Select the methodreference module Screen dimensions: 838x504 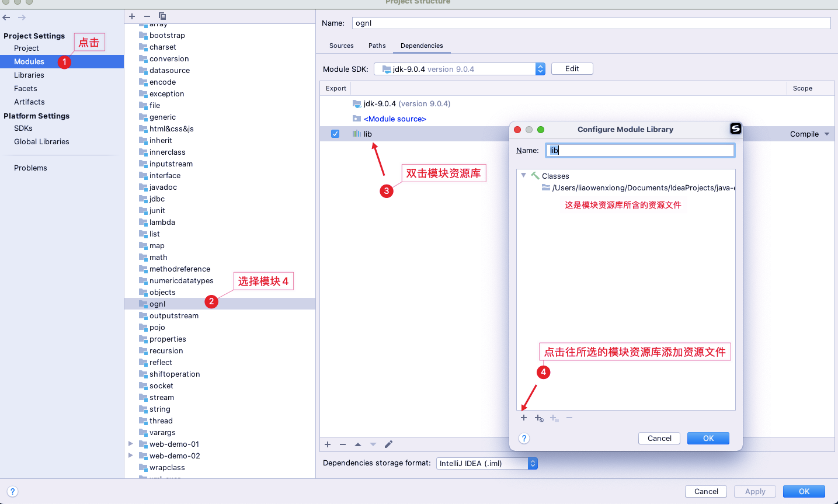(180, 269)
